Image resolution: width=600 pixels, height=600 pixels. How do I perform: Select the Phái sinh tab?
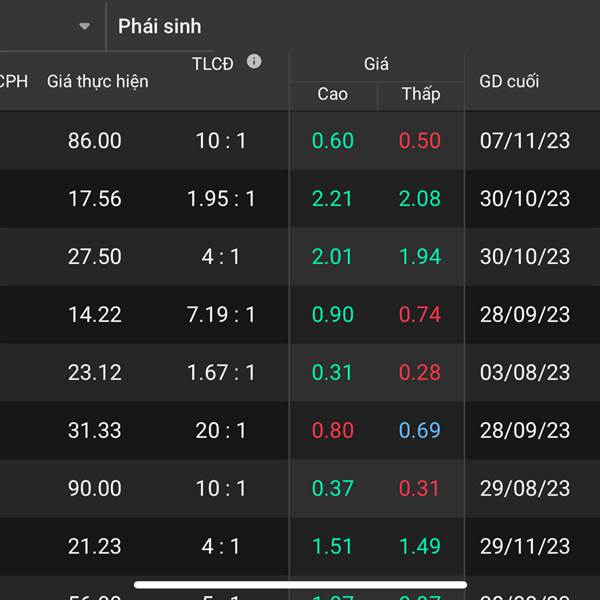point(159,26)
